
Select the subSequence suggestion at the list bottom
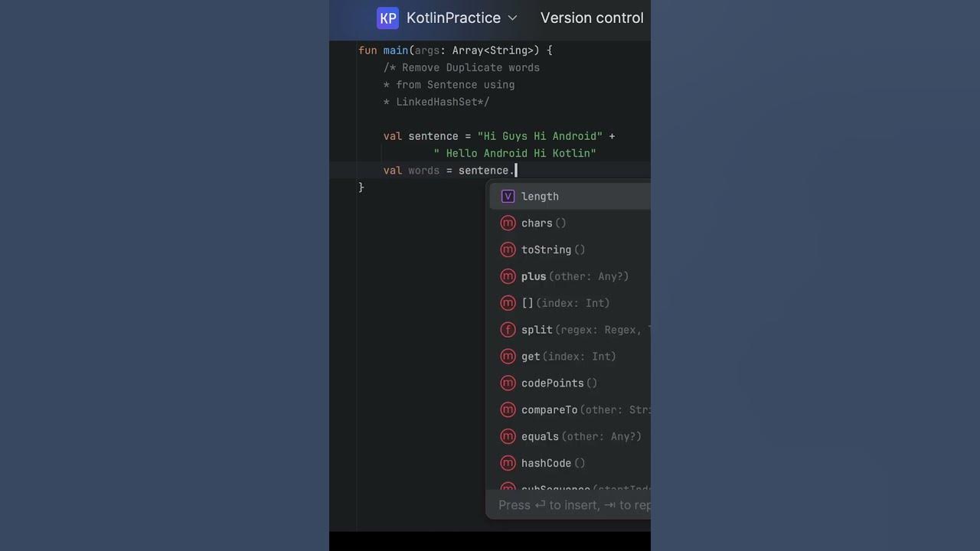point(556,488)
